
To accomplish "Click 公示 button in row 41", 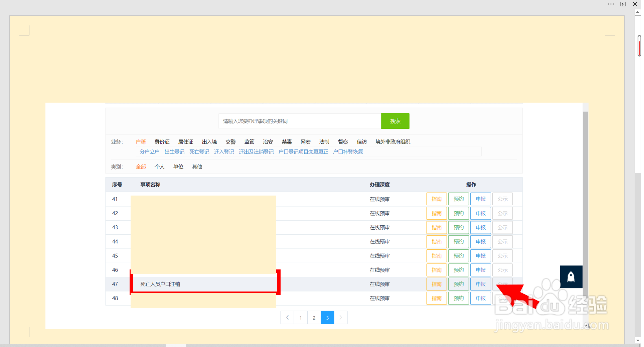I will click(503, 199).
